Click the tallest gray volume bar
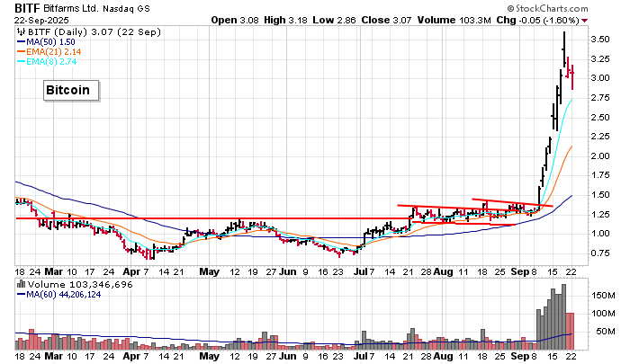630x364 pixels. click(564, 314)
